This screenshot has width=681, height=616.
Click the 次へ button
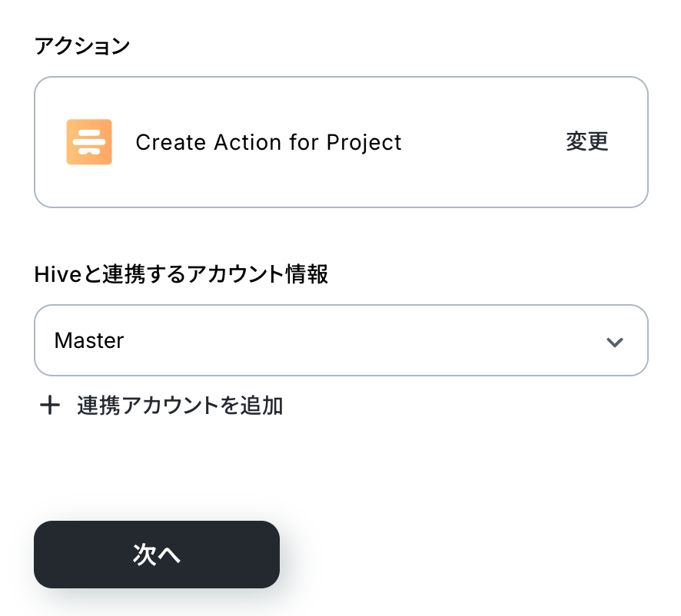coord(157,555)
